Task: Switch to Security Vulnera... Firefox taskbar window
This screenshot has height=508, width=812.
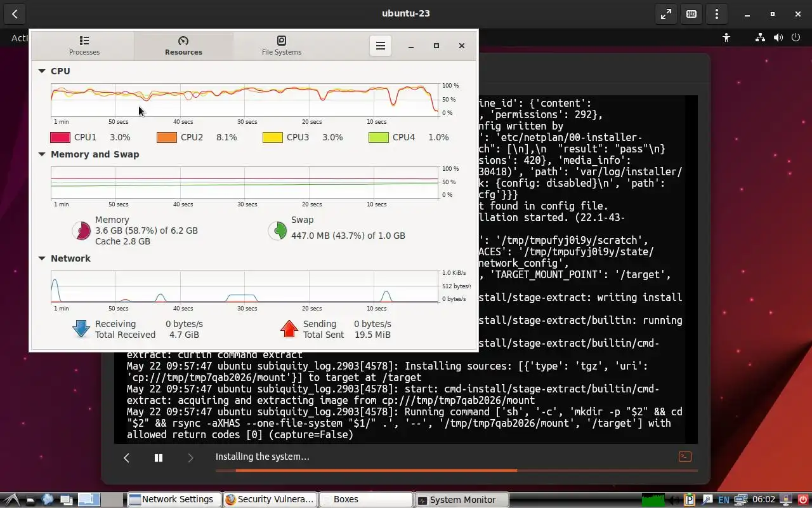Action: [270, 500]
